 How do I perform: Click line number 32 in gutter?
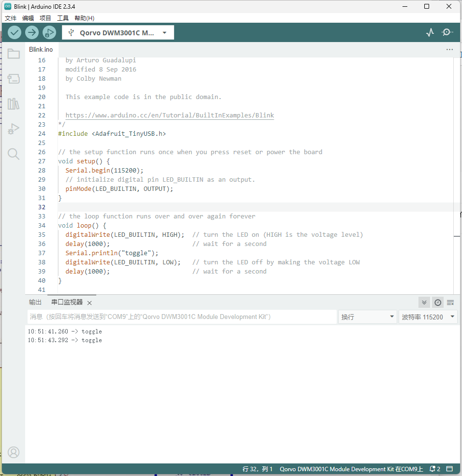tap(42, 207)
